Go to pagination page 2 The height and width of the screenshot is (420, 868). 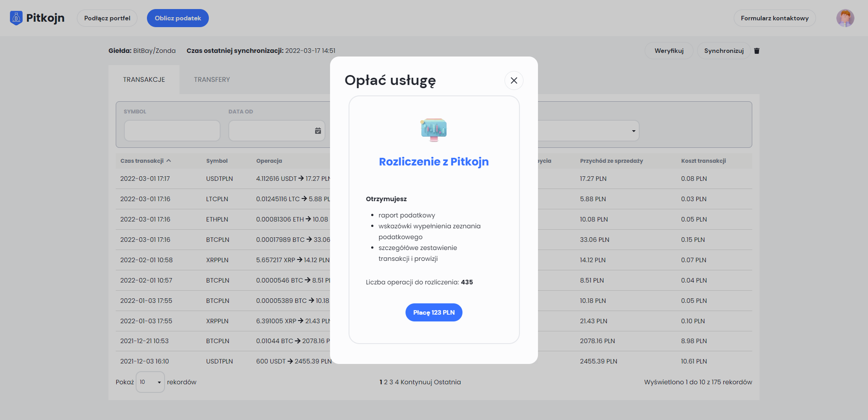386,382
